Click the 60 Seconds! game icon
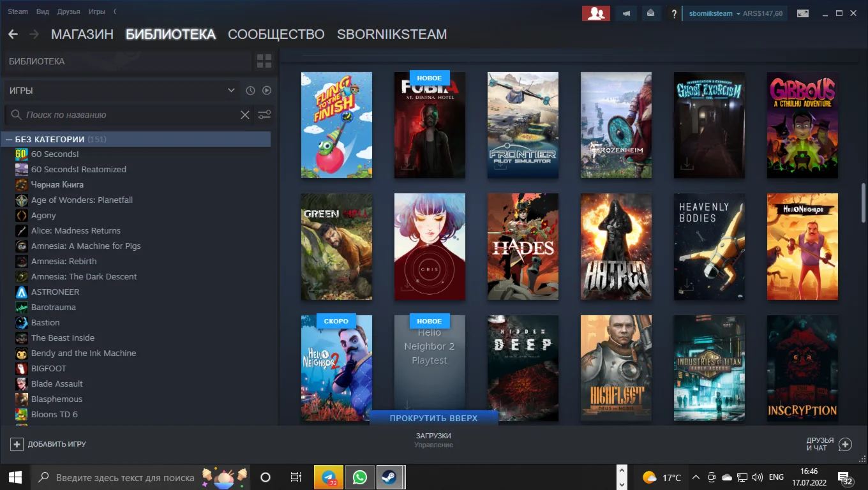 pyautogui.click(x=21, y=154)
